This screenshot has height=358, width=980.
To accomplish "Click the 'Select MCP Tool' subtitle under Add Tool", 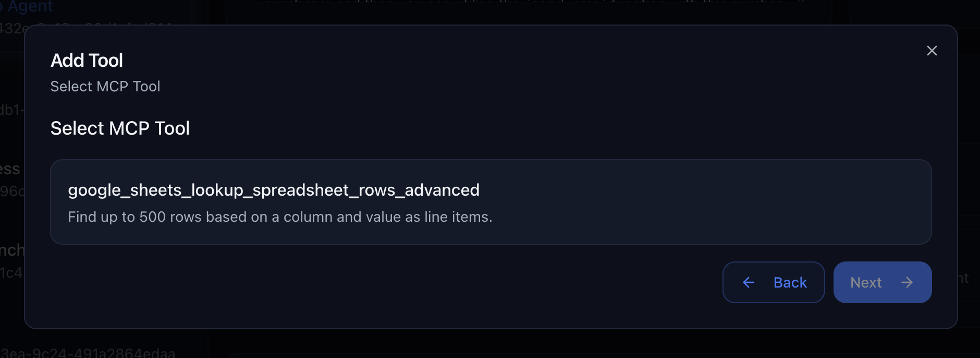I will point(105,86).
